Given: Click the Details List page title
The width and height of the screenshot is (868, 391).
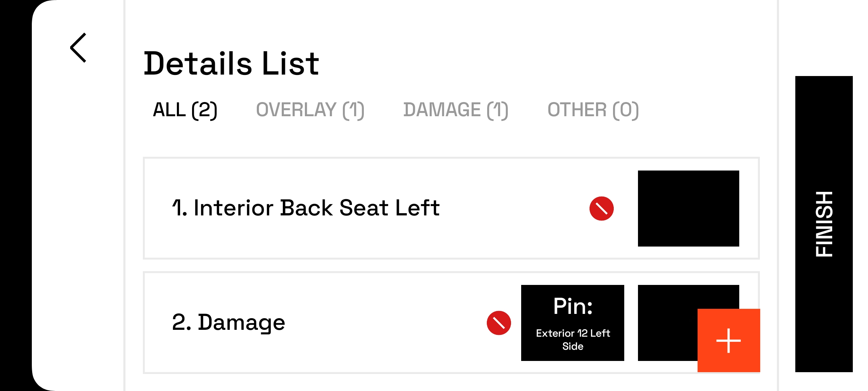Looking at the screenshot, I should (231, 64).
